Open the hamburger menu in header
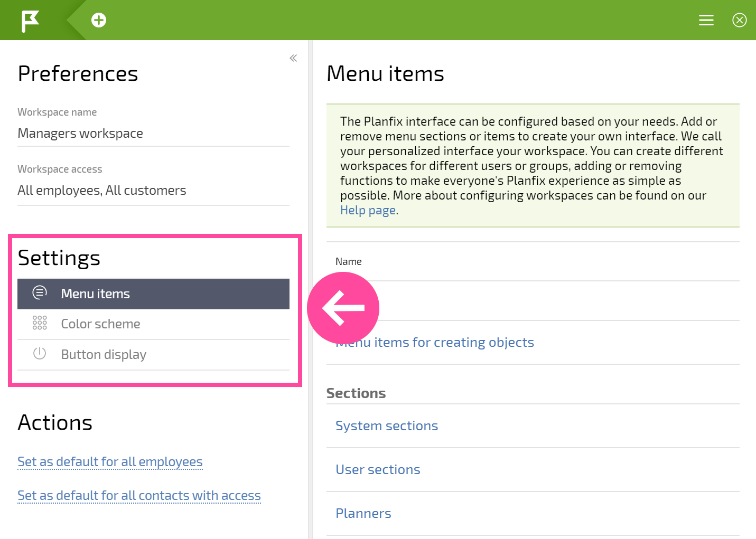Screen dimensions: 756x539 pyautogui.click(x=706, y=20)
